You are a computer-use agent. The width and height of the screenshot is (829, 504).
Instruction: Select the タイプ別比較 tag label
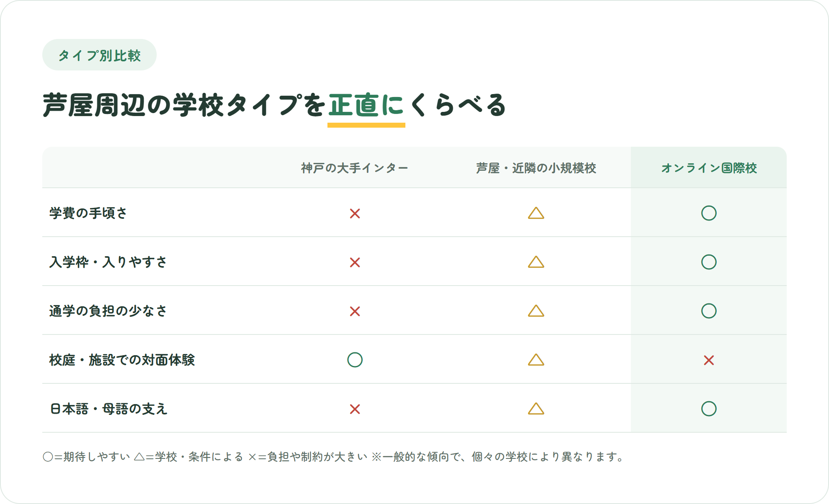pyautogui.click(x=99, y=55)
